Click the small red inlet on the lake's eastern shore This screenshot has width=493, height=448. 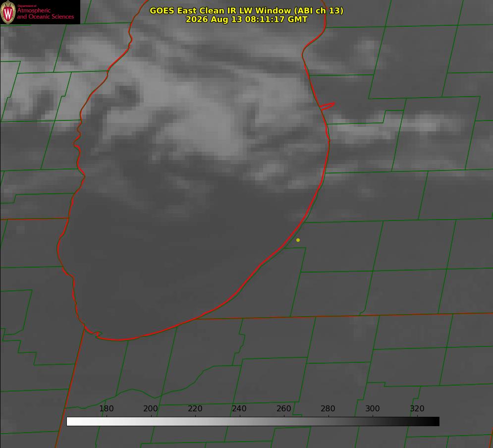click(x=328, y=106)
